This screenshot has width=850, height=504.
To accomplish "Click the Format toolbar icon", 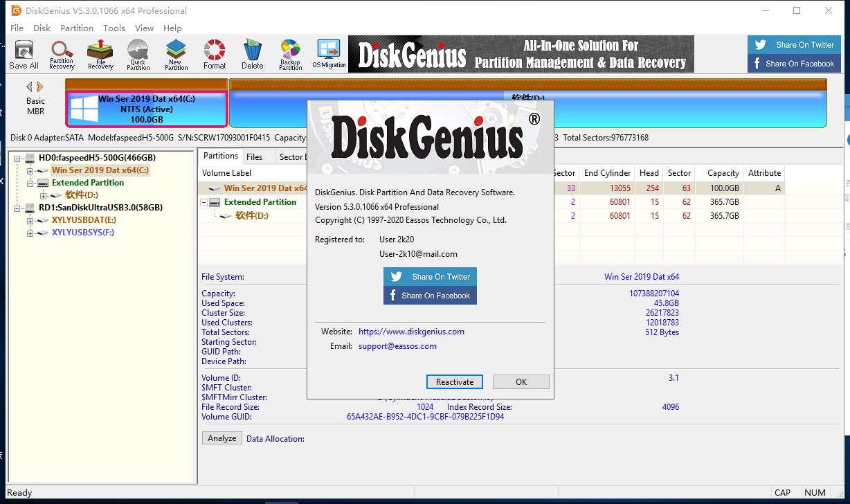I will [215, 55].
